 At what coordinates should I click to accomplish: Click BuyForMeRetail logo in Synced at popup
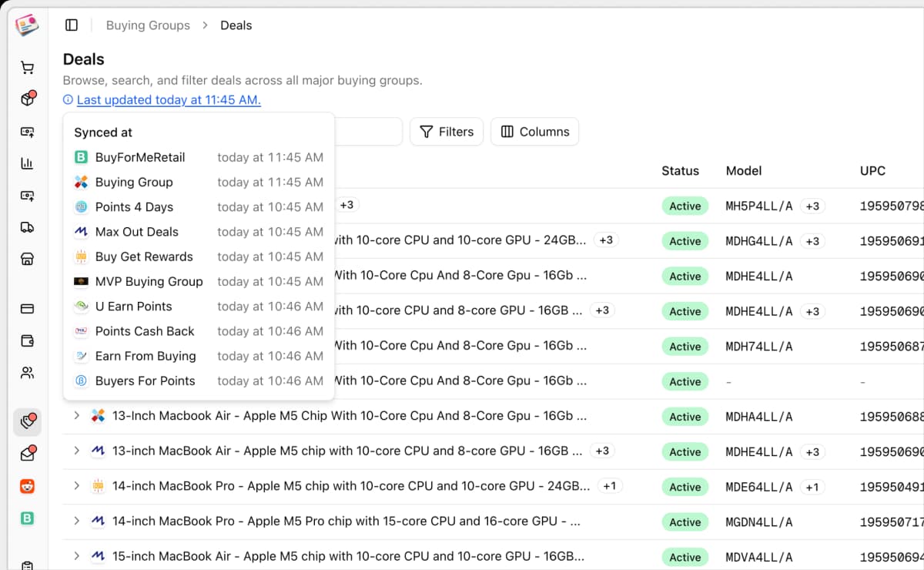pyautogui.click(x=81, y=157)
